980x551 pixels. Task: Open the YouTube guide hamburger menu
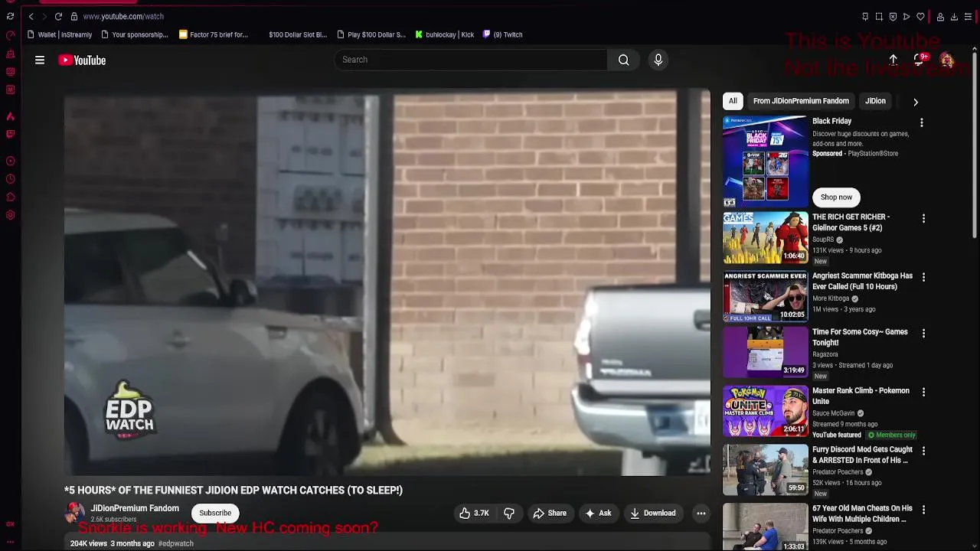click(40, 60)
